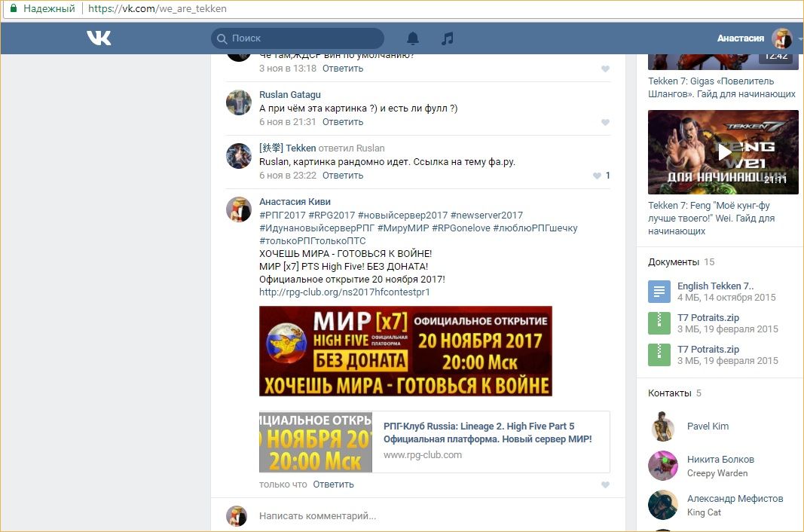Like Ruslan Gatagu's comment with heart icon
Viewport: 804px width, 532px height.
coord(605,122)
